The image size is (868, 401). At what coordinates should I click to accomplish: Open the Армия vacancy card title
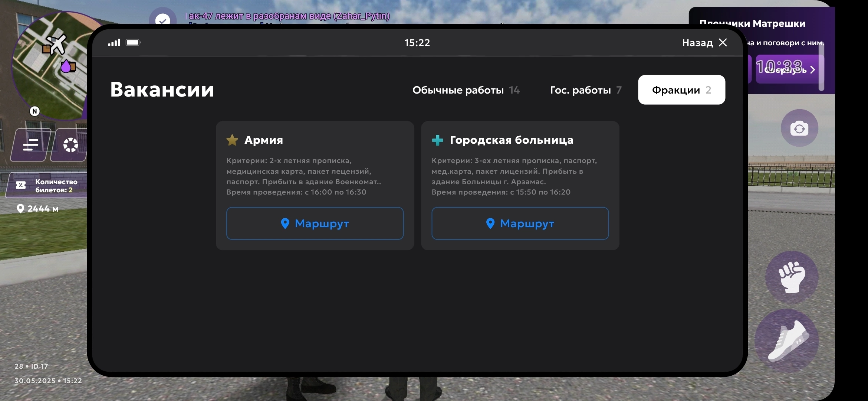pos(263,140)
